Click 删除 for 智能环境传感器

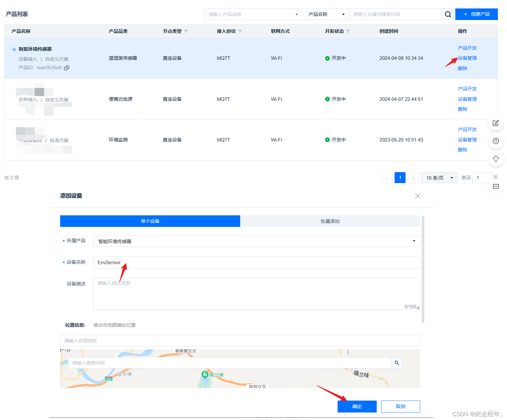[x=463, y=69]
